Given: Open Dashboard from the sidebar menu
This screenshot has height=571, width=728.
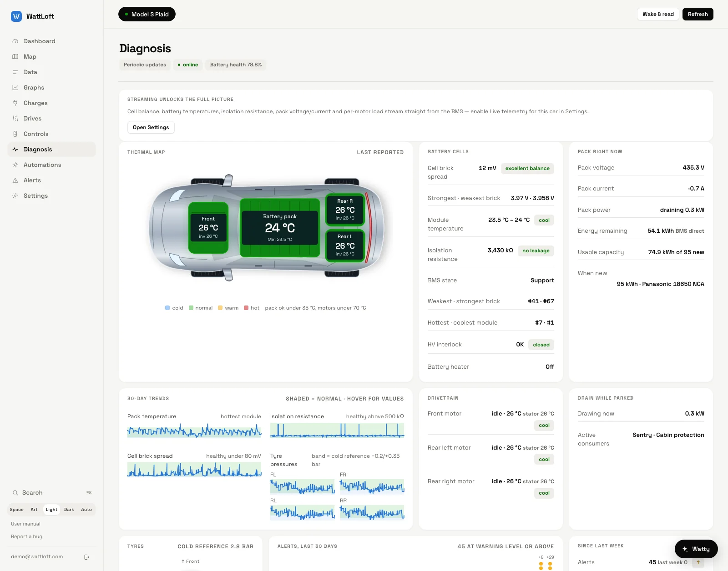Looking at the screenshot, I should coord(51,41).
